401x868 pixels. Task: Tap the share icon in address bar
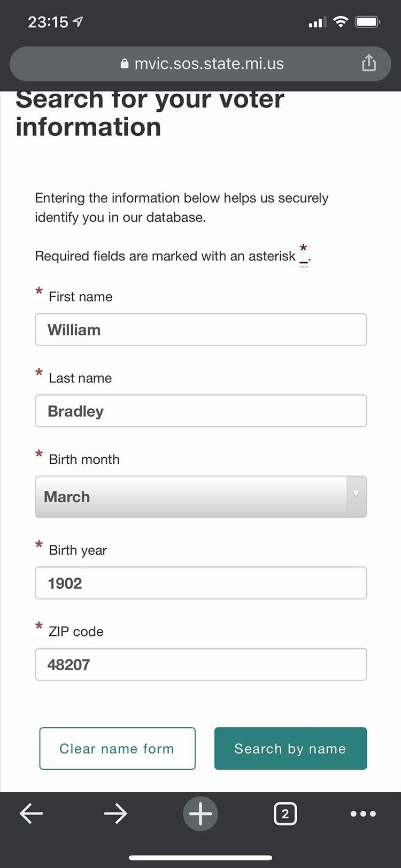pos(369,63)
